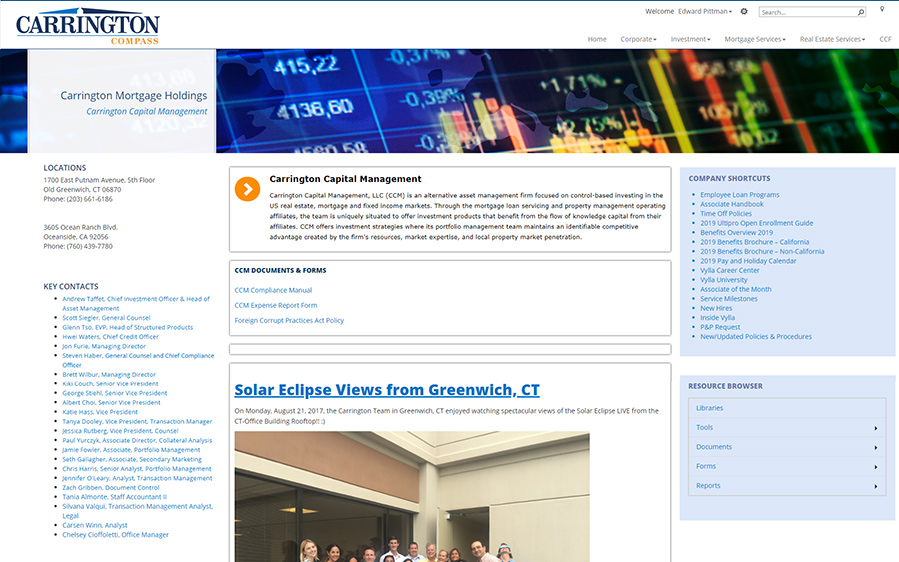Click the location pin icon at top right
The height and width of the screenshot is (562, 899).
882,9
